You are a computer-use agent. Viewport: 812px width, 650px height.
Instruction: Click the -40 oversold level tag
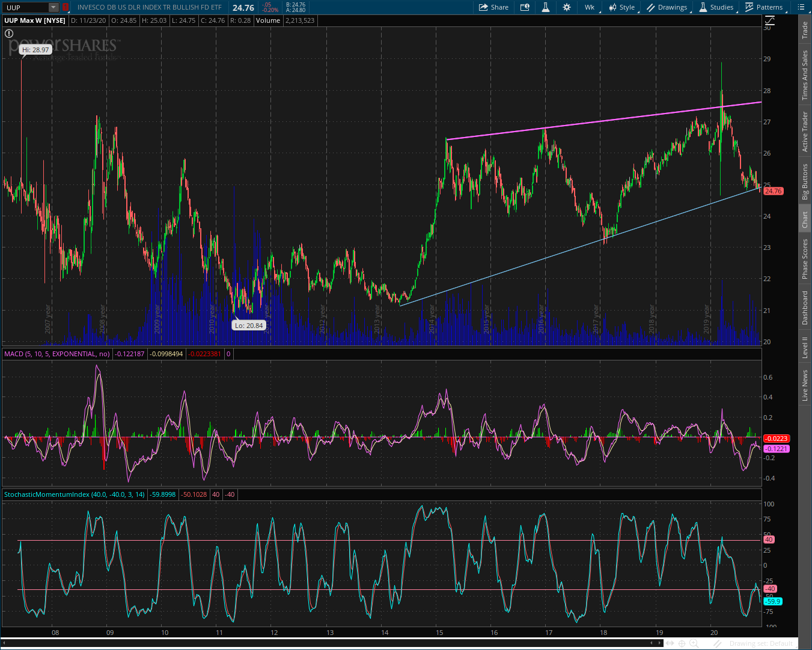pyautogui.click(x=770, y=589)
